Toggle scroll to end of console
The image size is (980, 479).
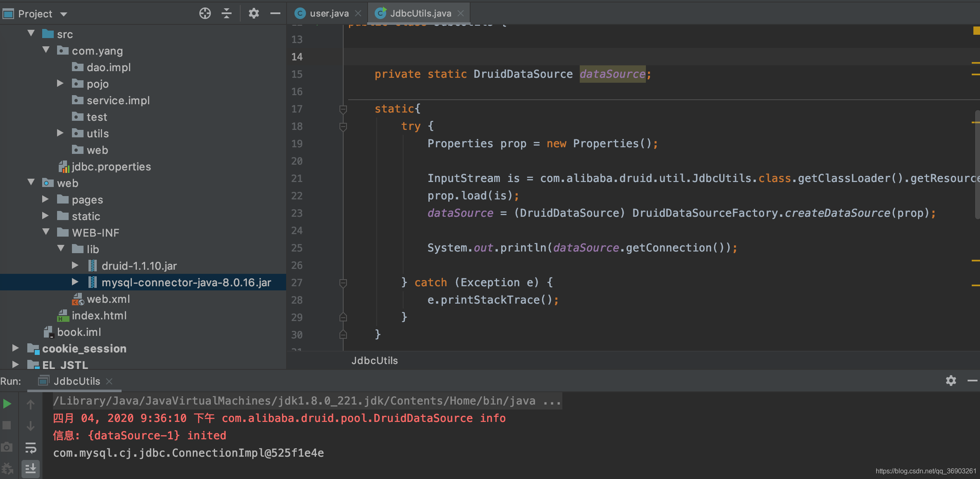tap(31, 469)
